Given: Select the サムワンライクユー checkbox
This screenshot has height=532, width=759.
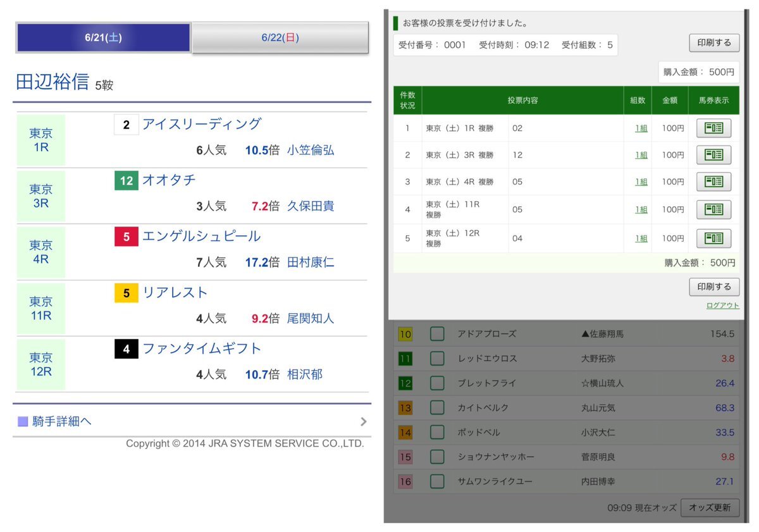Looking at the screenshot, I should click(x=437, y=481).
